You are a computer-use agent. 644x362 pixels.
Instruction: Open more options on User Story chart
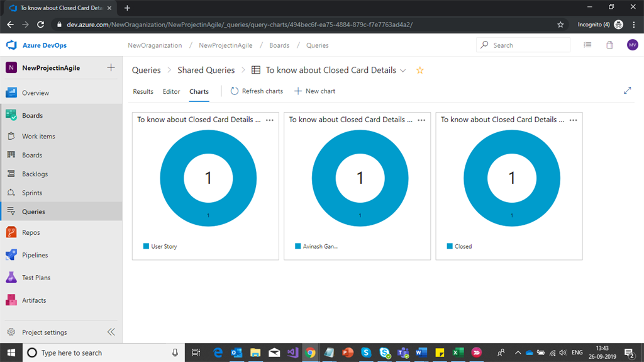[x=270, y=120]
